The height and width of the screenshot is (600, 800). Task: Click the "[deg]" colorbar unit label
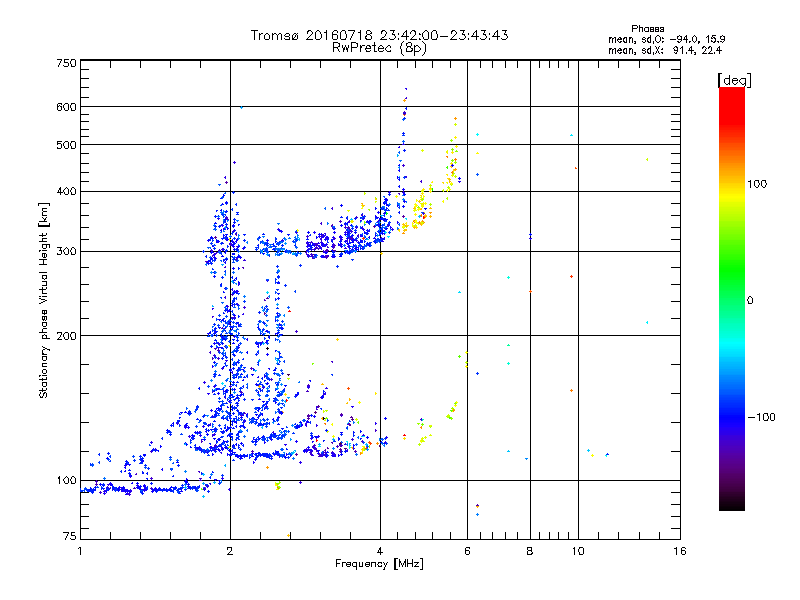pos(734,80)
